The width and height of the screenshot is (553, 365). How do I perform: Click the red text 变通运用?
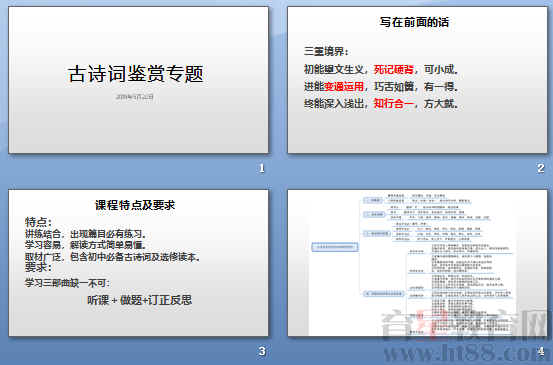click(344, 86)
